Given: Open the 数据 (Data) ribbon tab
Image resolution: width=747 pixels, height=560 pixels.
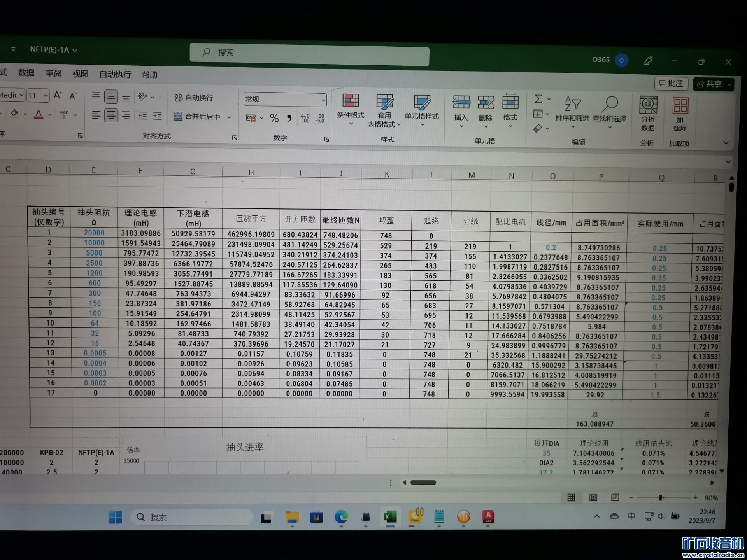Looking at the screenshot, I should pos(26,73).
